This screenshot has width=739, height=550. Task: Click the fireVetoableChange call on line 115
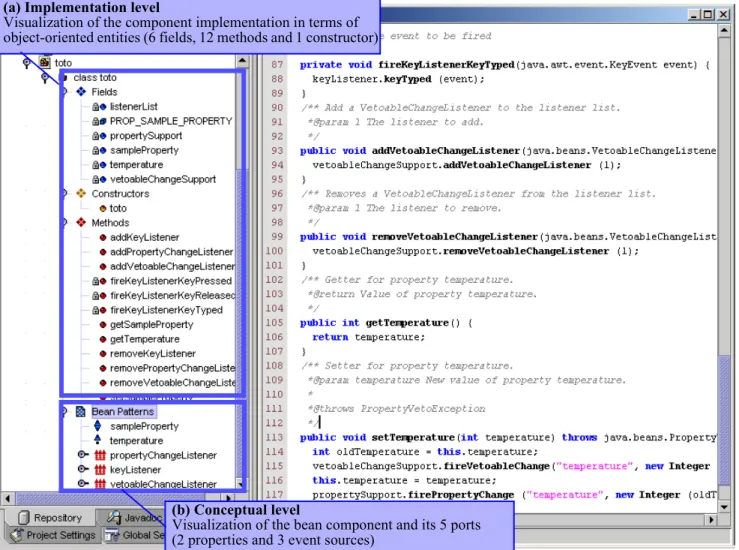click(496, 466)
